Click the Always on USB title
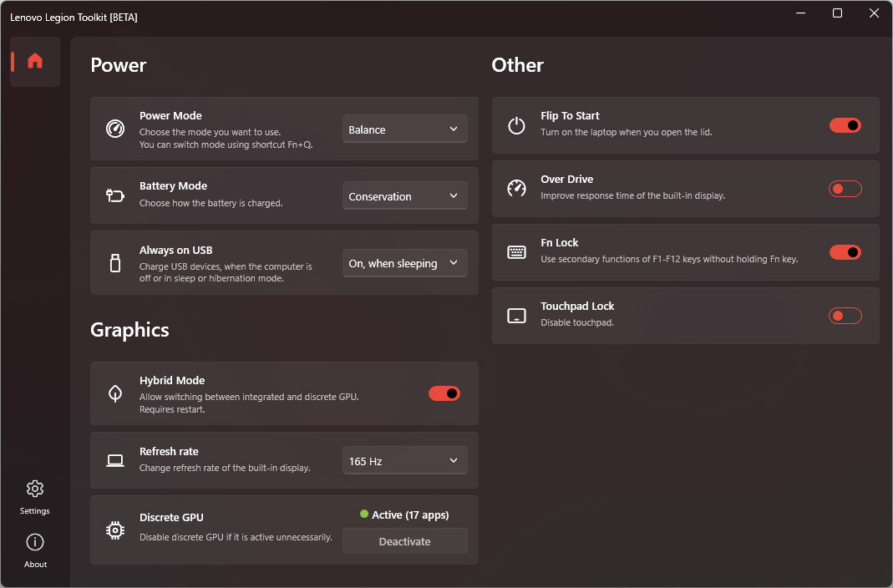893x588 pixels. pos(176,250)
